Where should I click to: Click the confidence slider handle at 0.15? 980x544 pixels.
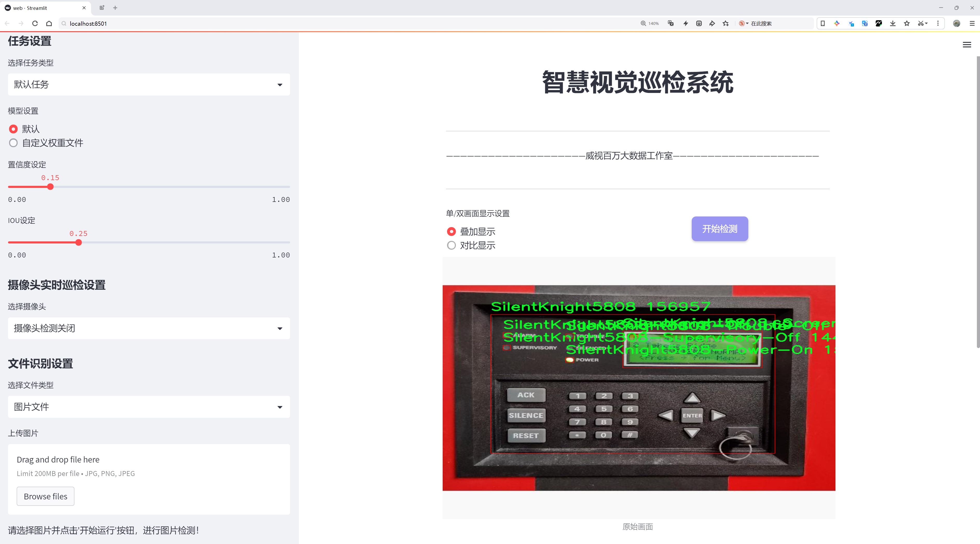(x=50, y=187)
